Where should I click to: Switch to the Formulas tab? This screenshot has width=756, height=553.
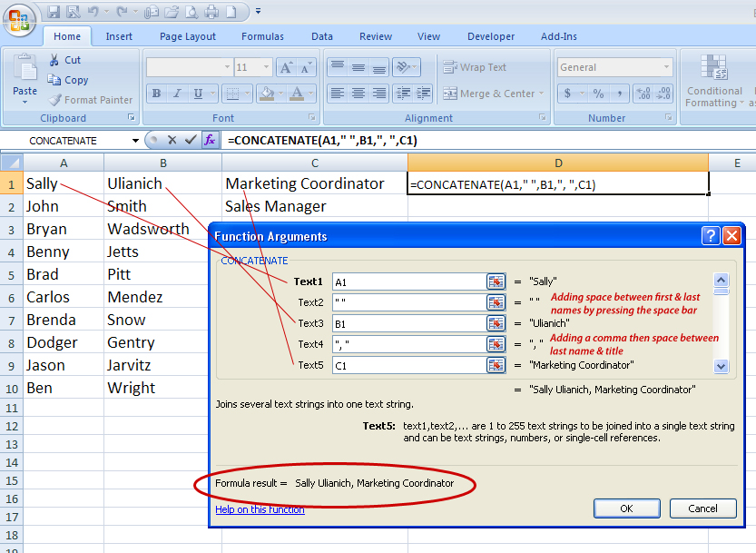point(262,36)
